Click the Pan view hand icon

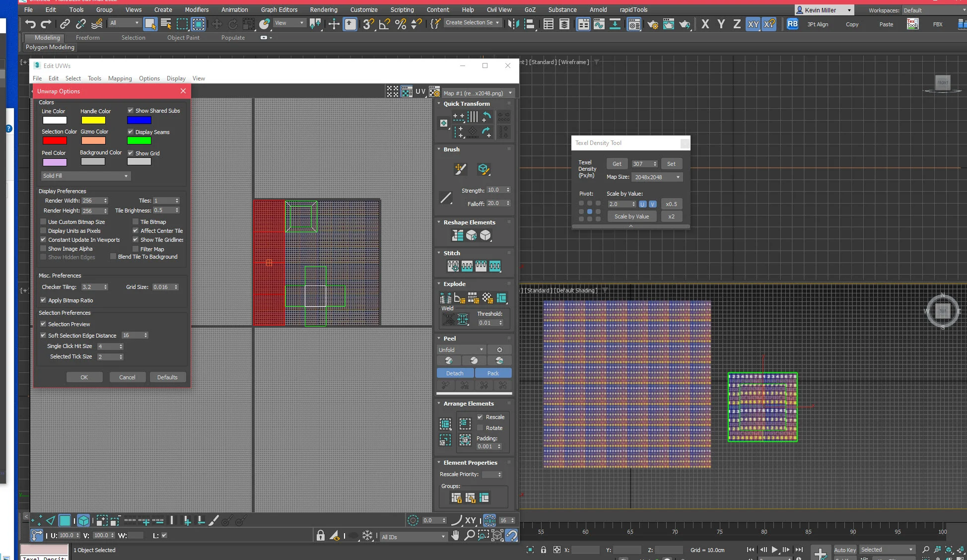click(455, 536)
